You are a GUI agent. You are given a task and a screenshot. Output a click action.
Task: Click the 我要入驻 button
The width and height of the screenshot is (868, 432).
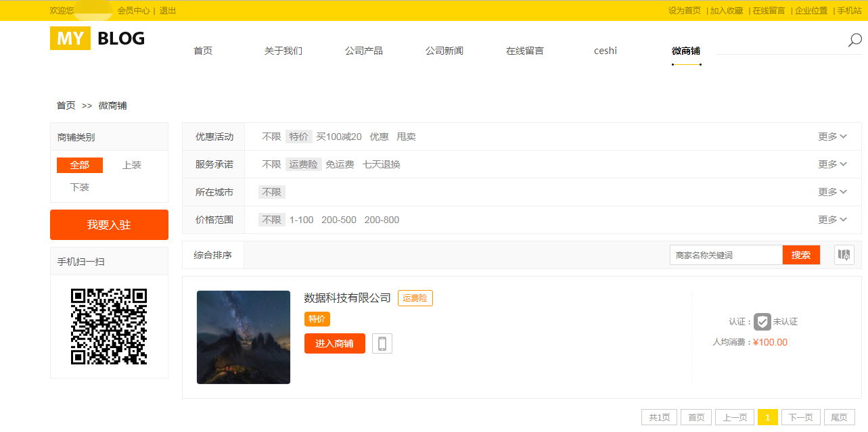click(x=109, y=224)
